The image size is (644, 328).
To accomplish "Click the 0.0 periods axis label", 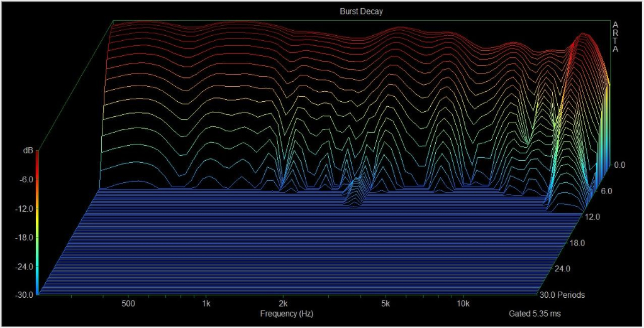I will [619, 165].
